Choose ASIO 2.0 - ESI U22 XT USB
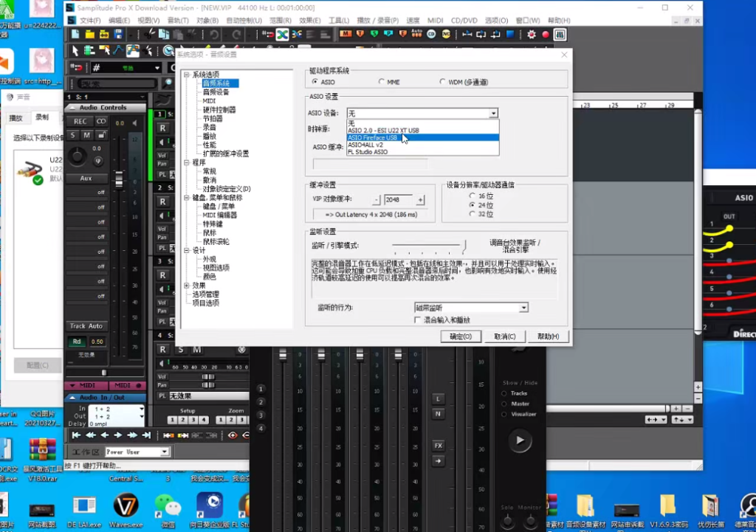 [x=422, y=130]
